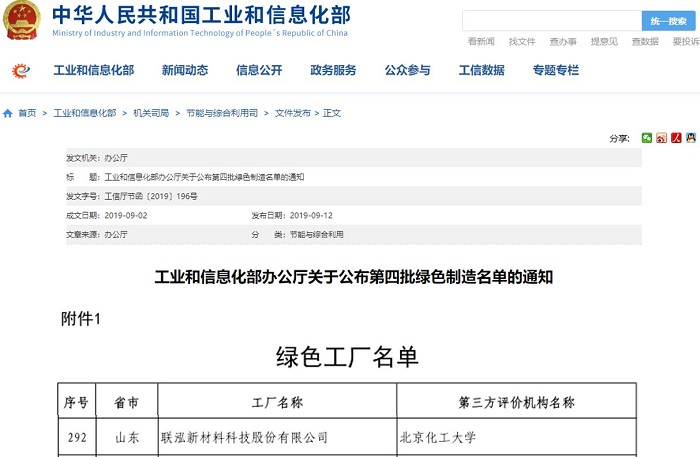The width and height of the screenshot is (700, 457).
Task: Select the 公众参与 navigation item
Action: coord(407,70)
